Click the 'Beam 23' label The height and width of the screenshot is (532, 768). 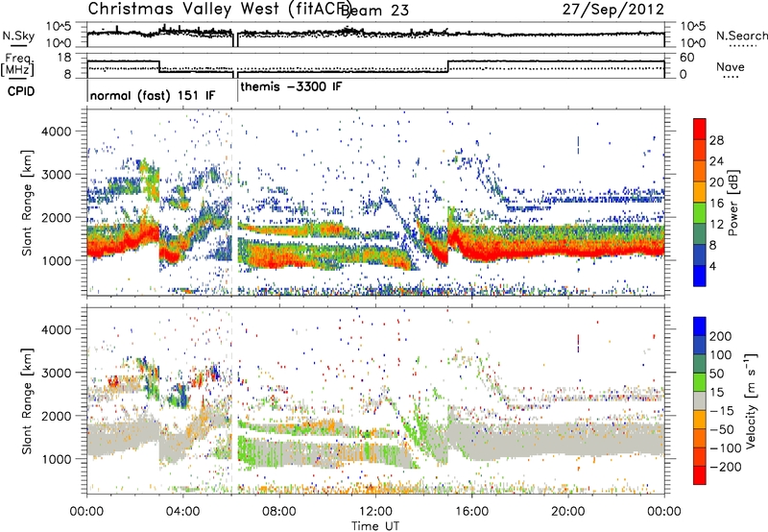[x=376, y=11]
